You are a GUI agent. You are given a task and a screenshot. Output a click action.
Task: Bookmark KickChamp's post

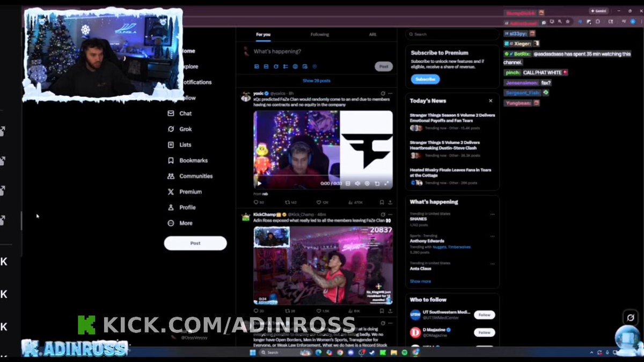pyautogui.click(x=382, y=311)
